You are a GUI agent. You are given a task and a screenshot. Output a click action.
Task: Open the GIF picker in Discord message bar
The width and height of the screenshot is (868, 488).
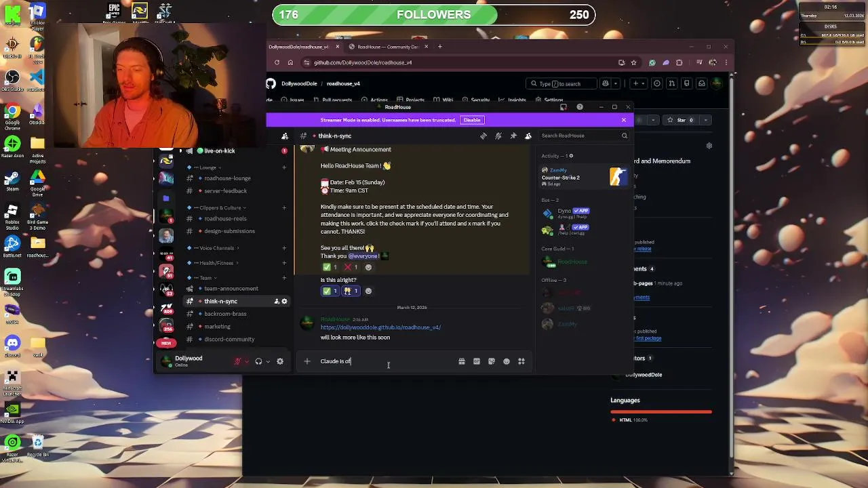click(x=477, y=361)
